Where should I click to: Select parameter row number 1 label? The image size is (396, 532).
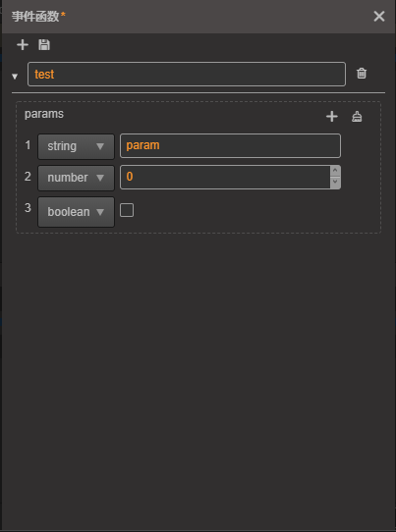28,145
